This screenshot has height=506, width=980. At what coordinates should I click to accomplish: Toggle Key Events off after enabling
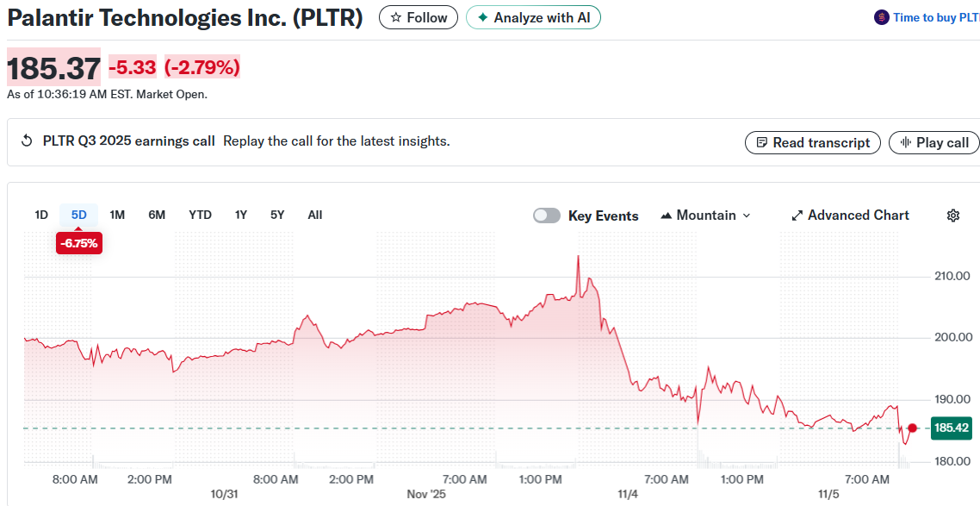coord(546,215)
